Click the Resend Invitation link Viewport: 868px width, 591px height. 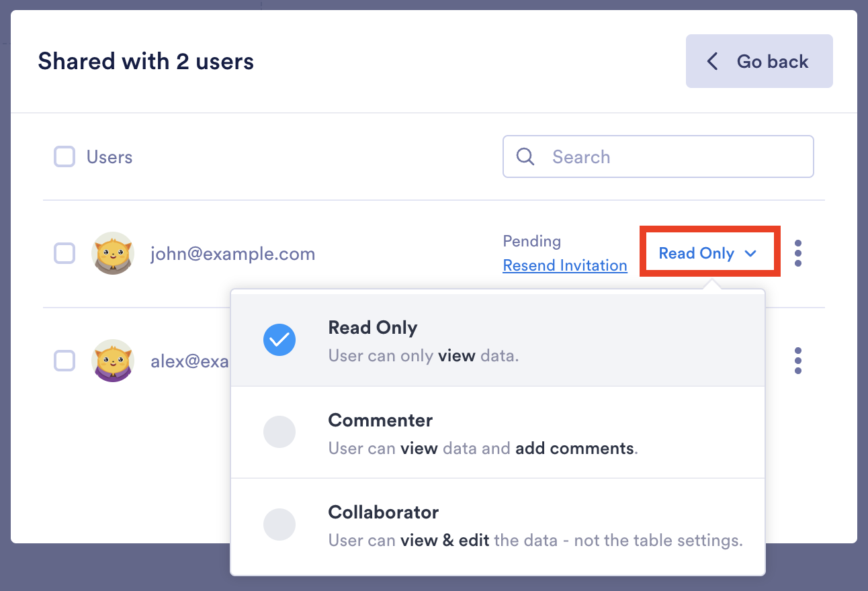click(565, 265)
